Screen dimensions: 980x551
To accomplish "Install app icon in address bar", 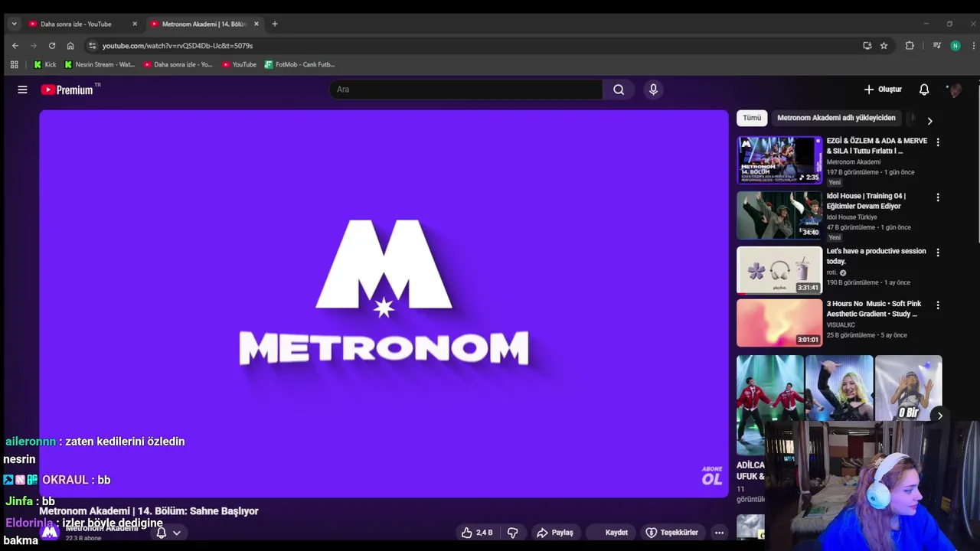I will click(867, 46).
